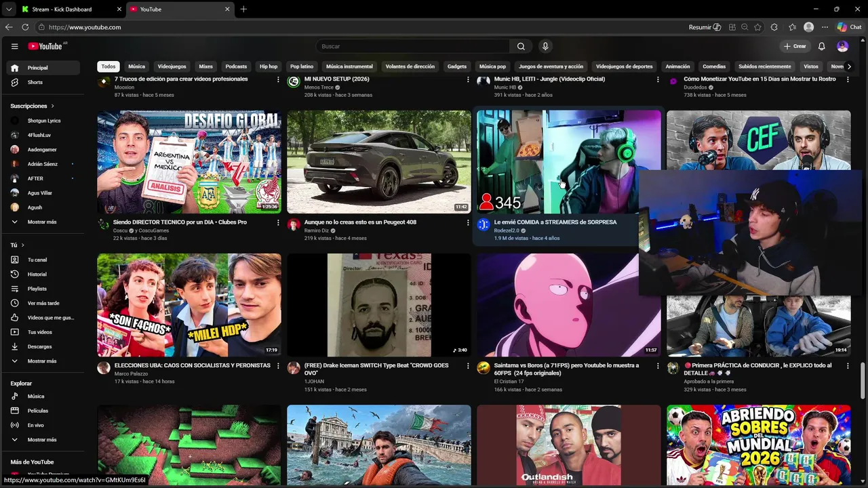Screen dimensions: 868x488
Task: Open browser three-dot settings menu
Action: (x=825, y=27)
